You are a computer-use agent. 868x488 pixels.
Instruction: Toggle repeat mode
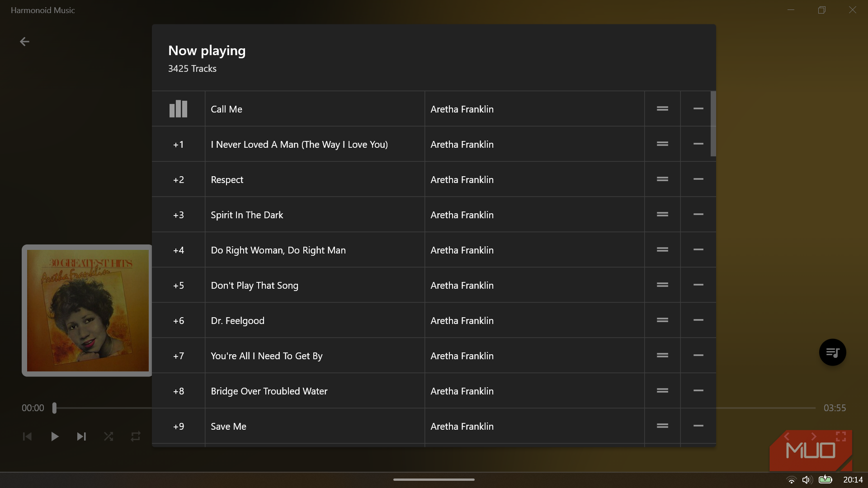136,436
